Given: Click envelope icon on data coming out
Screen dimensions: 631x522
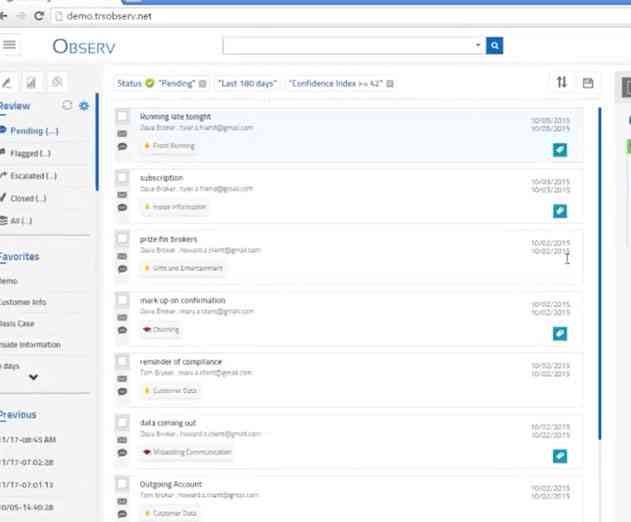Looking at the screenshot, I should click(122, 440).
